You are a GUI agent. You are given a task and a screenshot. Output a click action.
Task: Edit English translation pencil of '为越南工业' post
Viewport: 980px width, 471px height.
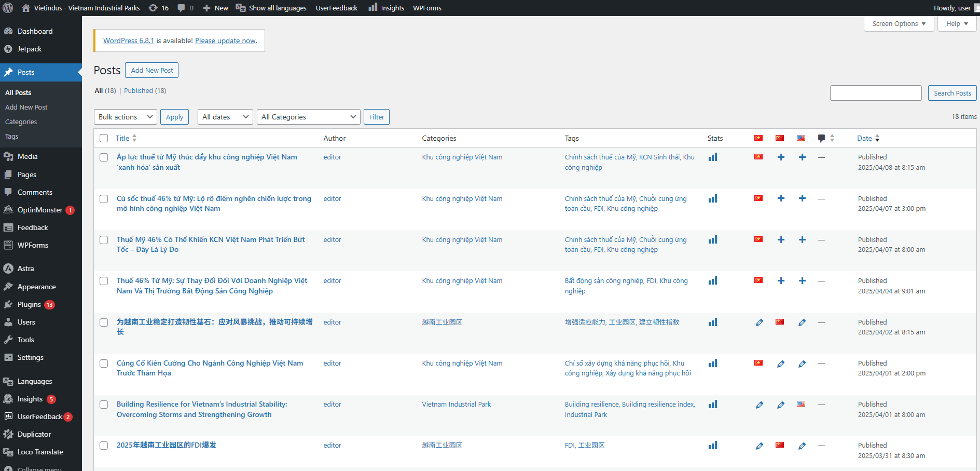[x=802, y=322]
